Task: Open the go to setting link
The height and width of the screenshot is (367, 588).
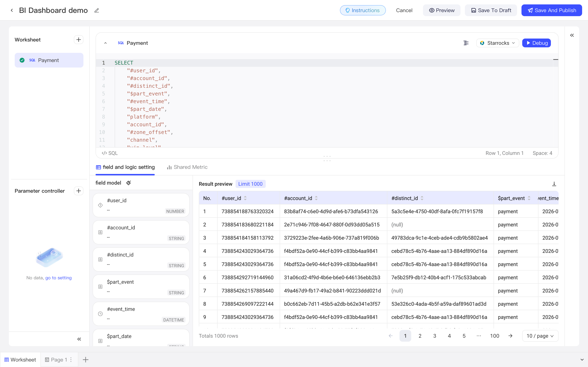Action: click(x=58, y=278)
